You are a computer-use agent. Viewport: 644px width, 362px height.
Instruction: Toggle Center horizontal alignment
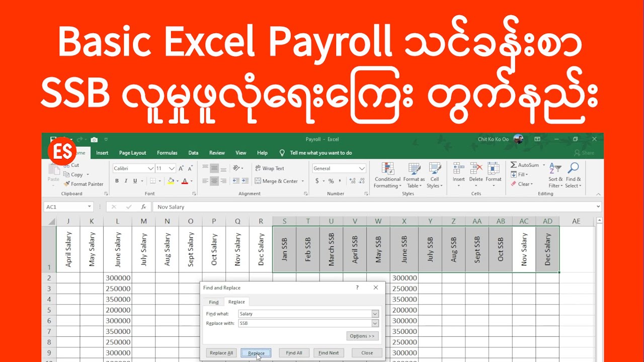pyautogui.click(x=214, y=181)
